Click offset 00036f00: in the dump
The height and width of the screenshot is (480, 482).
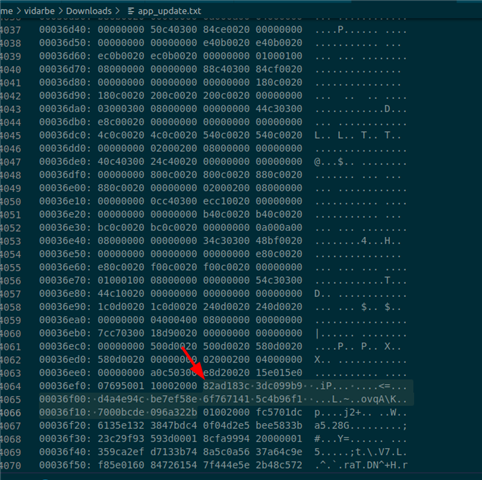pos(65,399)
